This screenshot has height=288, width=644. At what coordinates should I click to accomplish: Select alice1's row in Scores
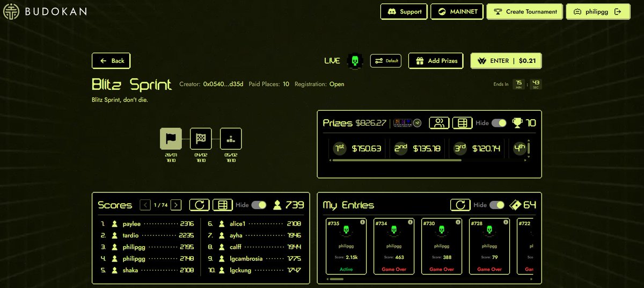pos(254,224)
